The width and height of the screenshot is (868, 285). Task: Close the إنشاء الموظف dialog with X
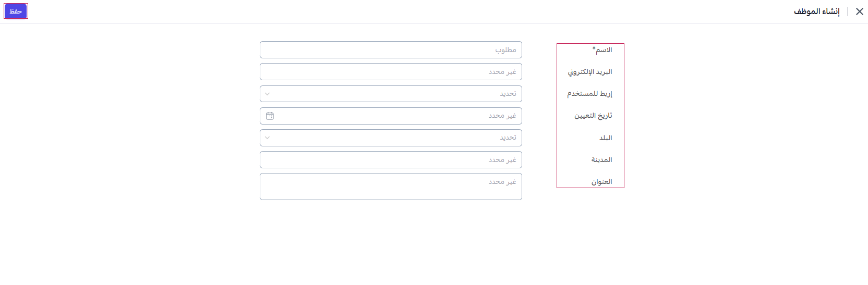click(x=859, y=11)
